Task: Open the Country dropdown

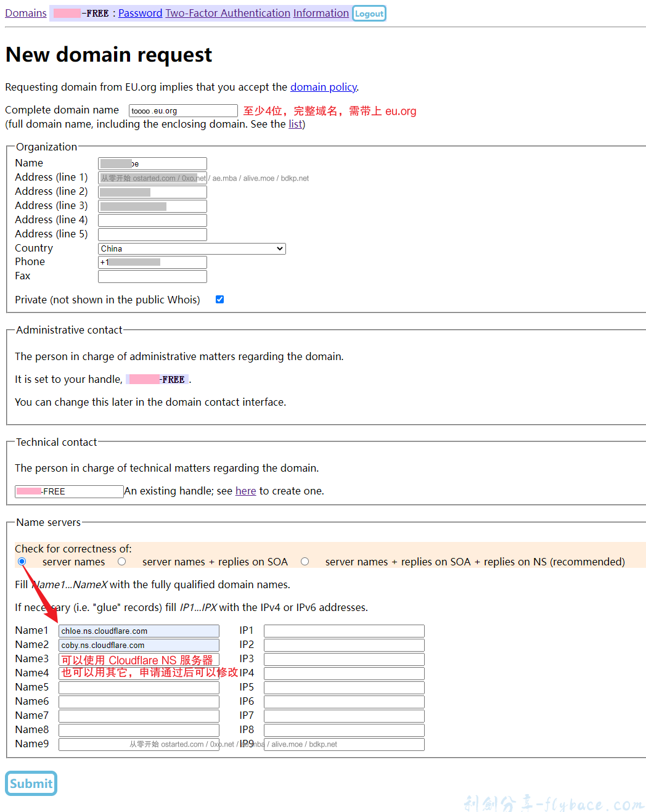Action: tap(191, 248)
